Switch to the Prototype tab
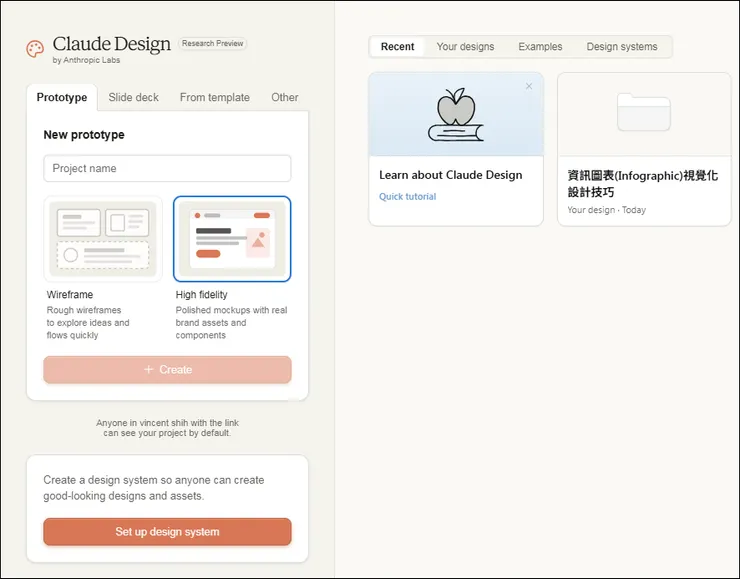The height and width of the screenshot is (579, 740). tap(62, 97)
